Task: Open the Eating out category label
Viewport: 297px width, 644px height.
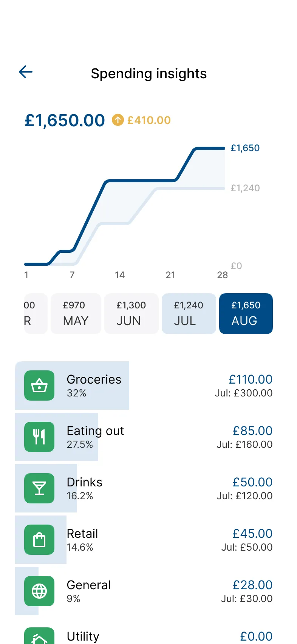Action: 95,431
